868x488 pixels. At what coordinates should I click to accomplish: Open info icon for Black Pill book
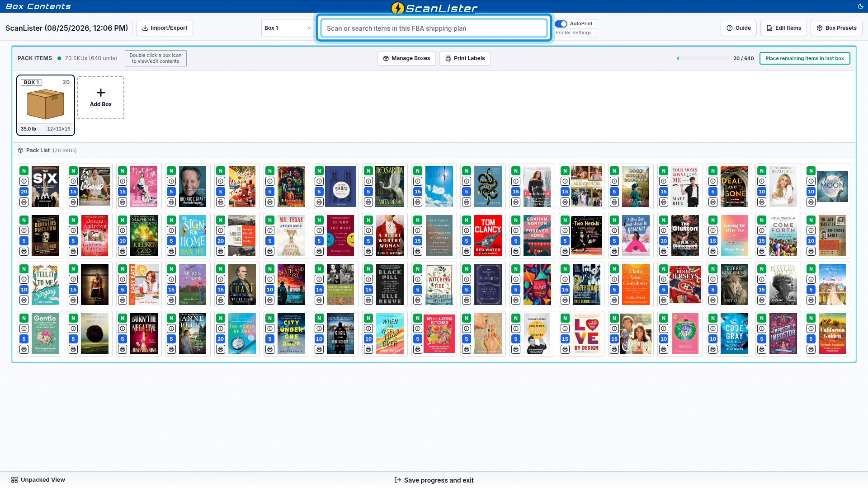point(368,279)
